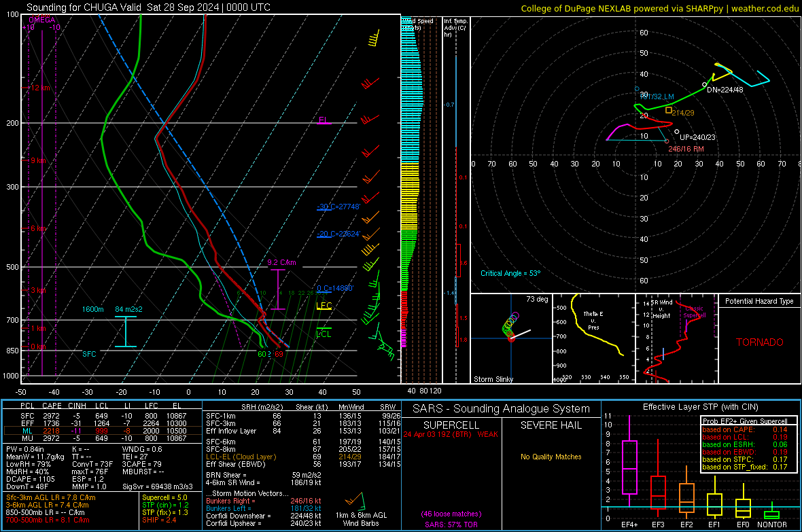Click the 'SARS: 57% TOR' text
Image resolution: width=802 pixels, height=532 pixels.
coord(451,525)
